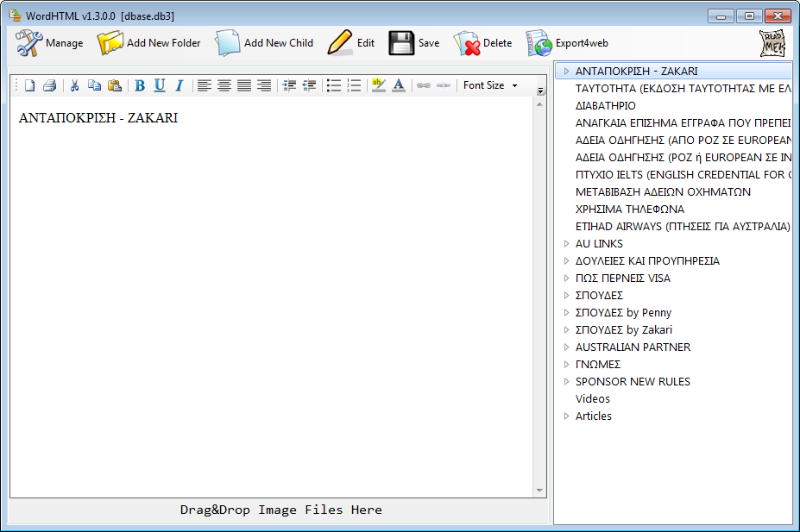Select the ETIHAD AIRWAYS tree item
Viewport: 800px width, 532px height.
click(x=683, y=226)
